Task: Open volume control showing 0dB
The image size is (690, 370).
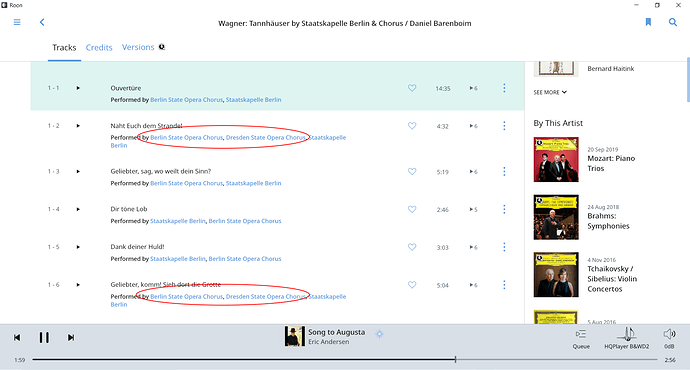Action: [x=669, y=339]
